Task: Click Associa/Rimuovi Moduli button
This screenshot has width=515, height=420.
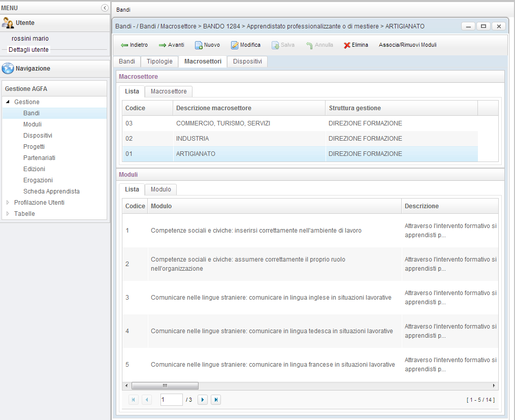Action: click(x=407, y=45)
